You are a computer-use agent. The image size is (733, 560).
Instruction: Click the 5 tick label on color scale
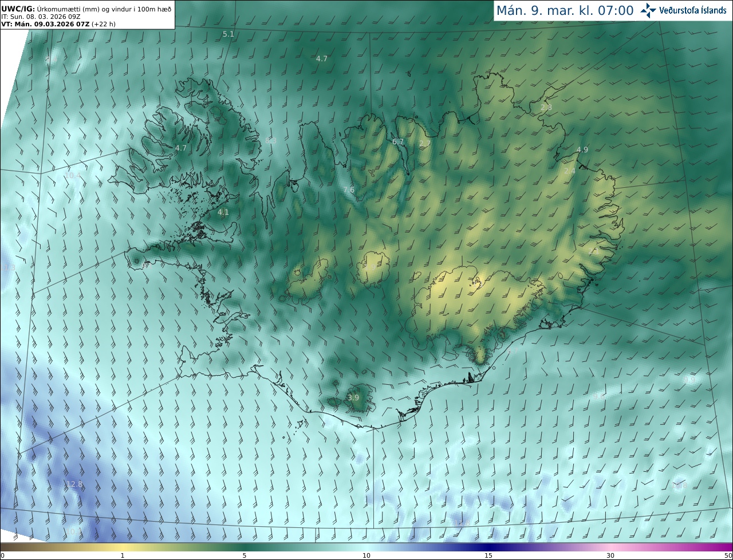coord(245,555)
